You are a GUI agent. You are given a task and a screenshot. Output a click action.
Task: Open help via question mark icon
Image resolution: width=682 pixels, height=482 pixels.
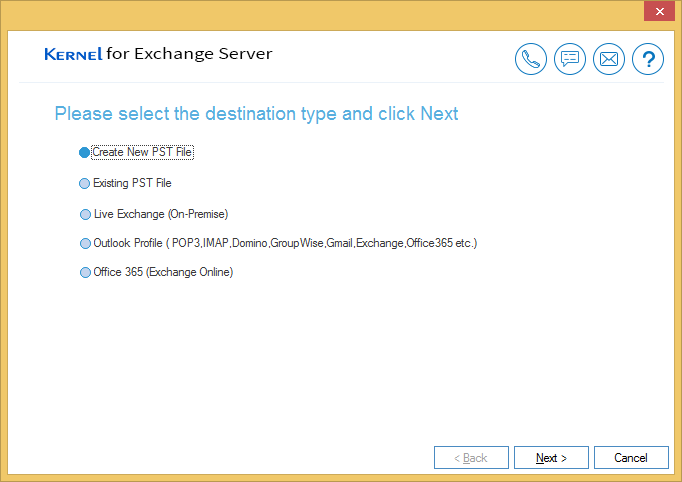(648, 60)
